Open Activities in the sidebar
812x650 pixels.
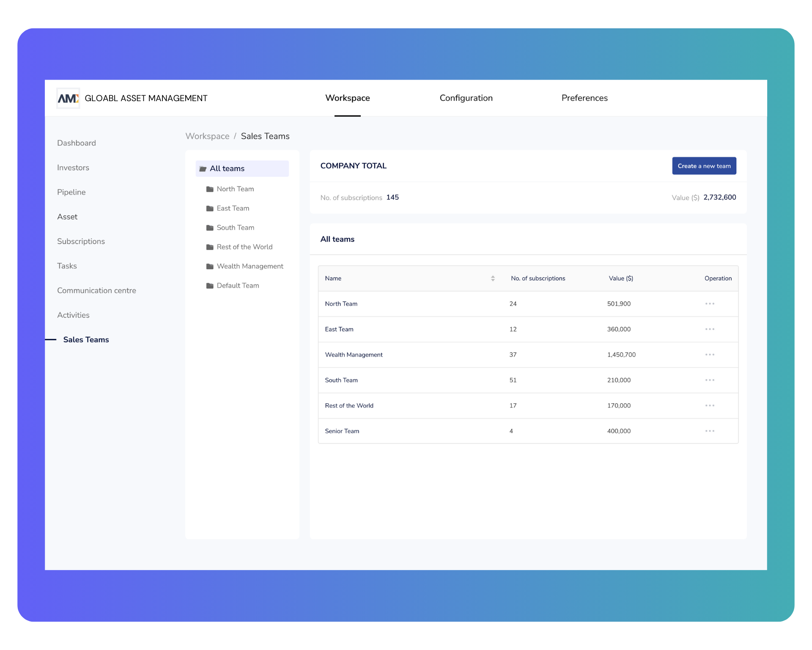click(x=73, y=315)
